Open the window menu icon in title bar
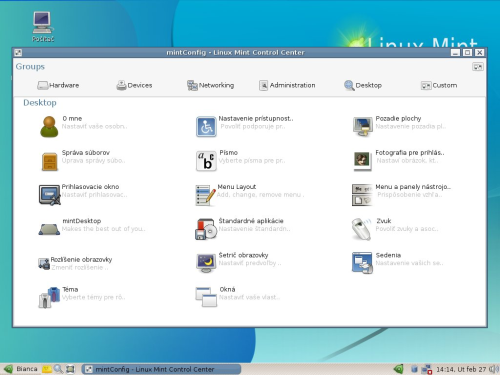The image size is (500, 375). pyautogui.click(x=18, y=53)
